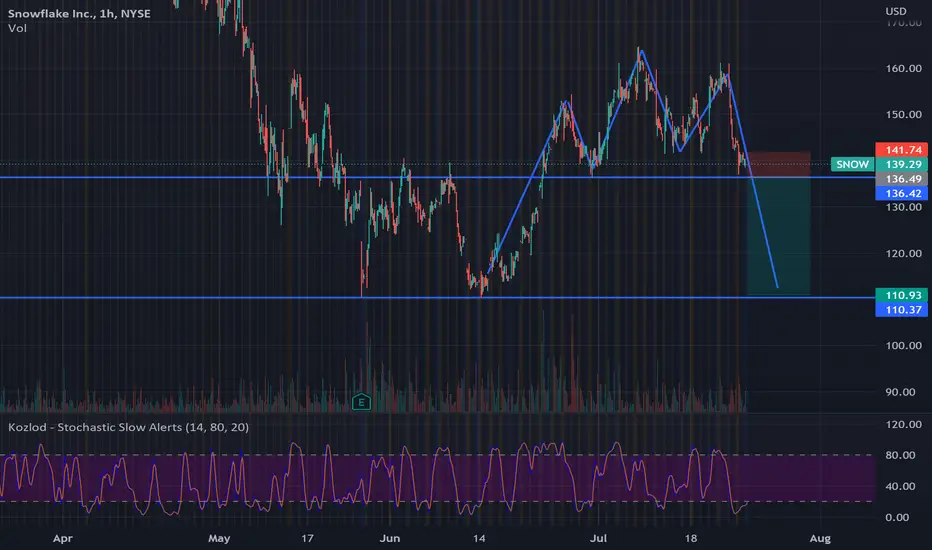Click the 160.00 price axis value
The width and height of the screenshot is (932, 550).
(903, 68)
